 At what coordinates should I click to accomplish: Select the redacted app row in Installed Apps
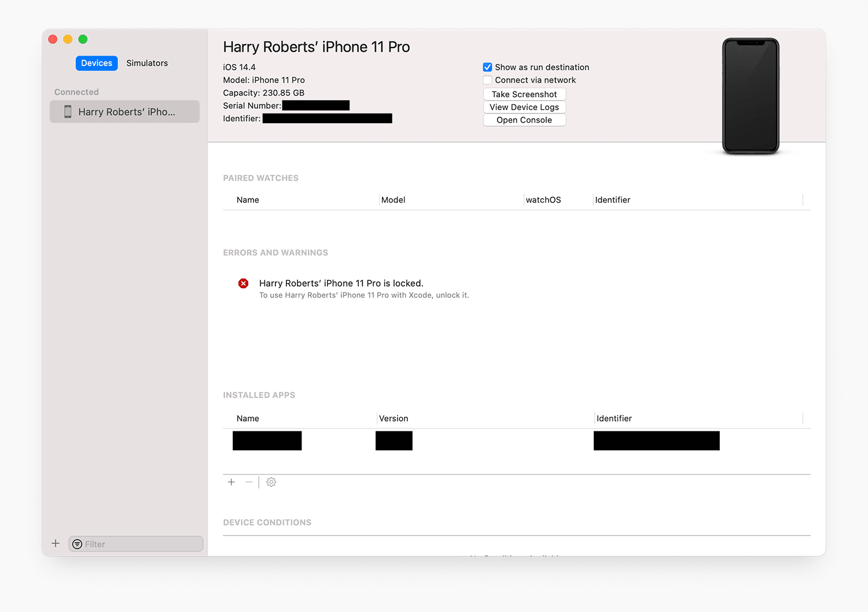click(516, 441)
